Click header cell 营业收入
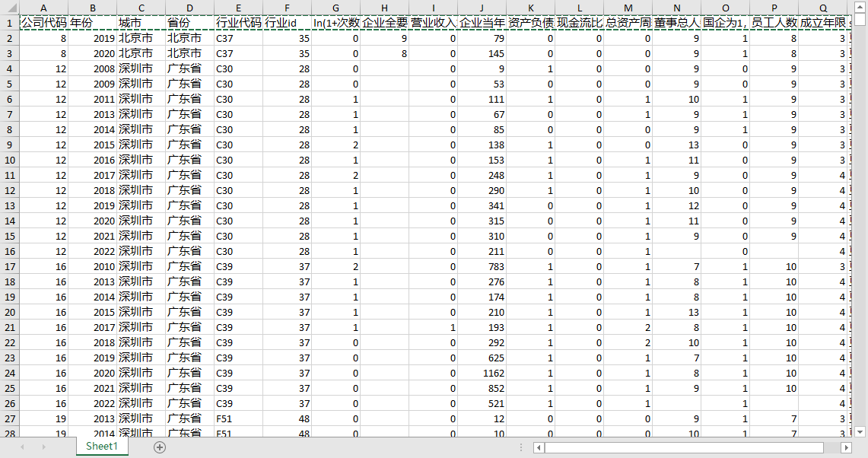The width and height of the screenshot is (868, 458). click(434, 24)
